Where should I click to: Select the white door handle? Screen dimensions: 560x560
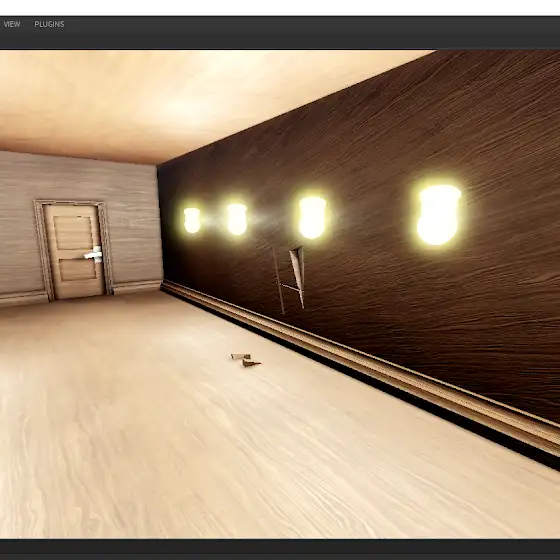(x=94, y=255)
